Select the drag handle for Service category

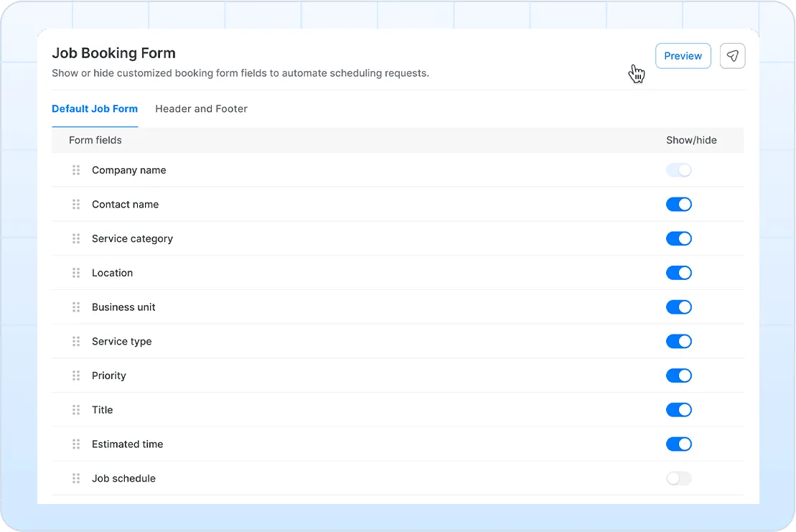coord(76,238)
